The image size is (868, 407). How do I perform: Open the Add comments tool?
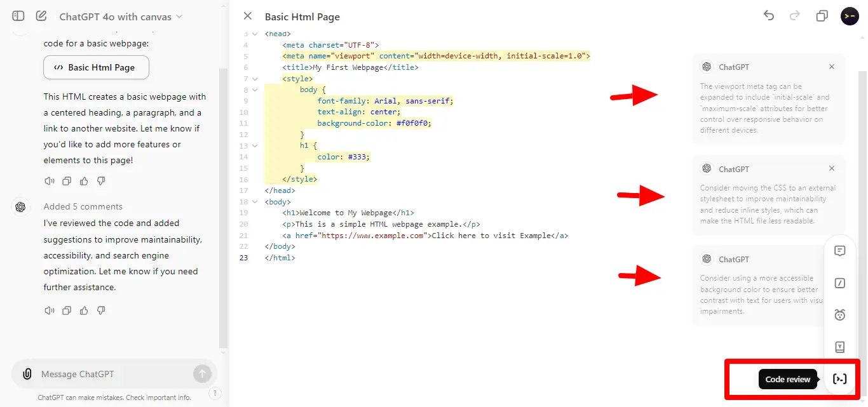pos(839,250)
